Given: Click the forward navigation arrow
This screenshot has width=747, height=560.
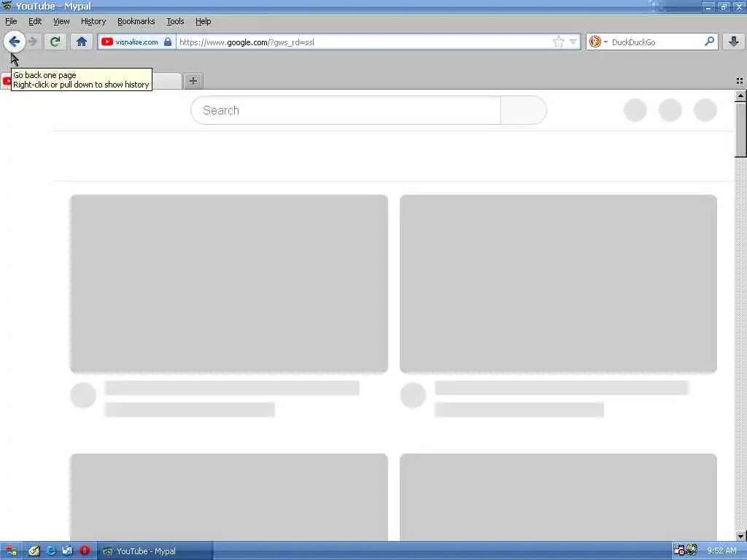Looking at the screenshot, I should pyautogui.click(x=33, y=42).
